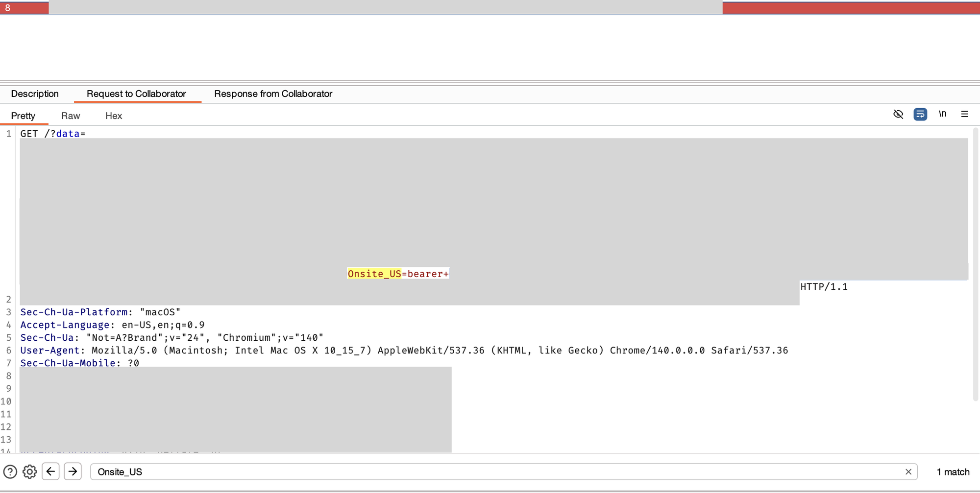Click the search field containing Onsite_US
This screenshot has height=493, width=980.
pos(490,471)
